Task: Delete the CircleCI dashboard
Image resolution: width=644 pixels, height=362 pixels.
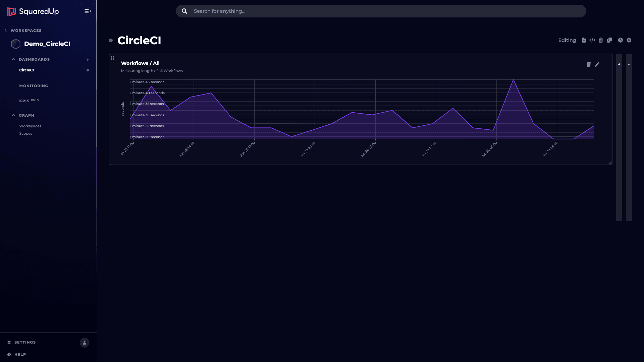Action: click(x=601, y=40)
